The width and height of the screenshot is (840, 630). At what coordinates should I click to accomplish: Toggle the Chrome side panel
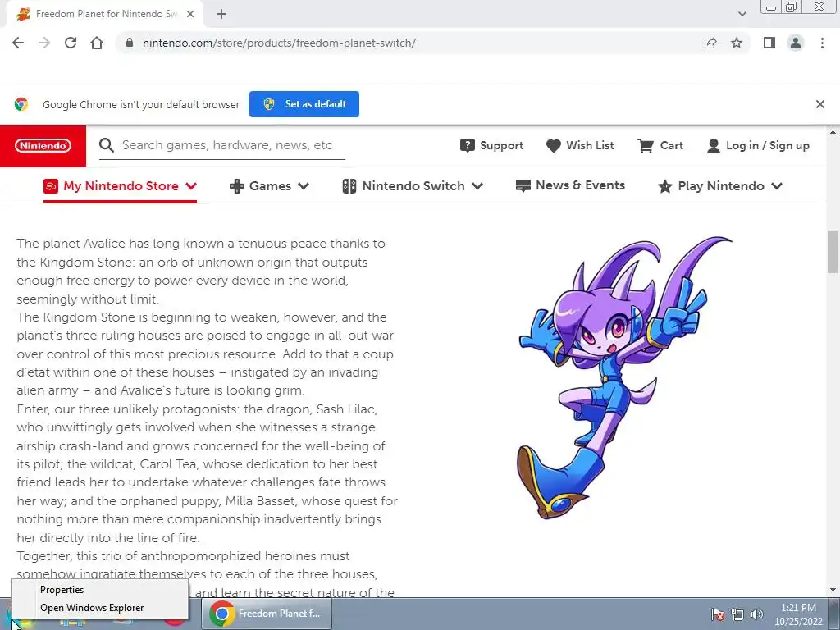769,43
